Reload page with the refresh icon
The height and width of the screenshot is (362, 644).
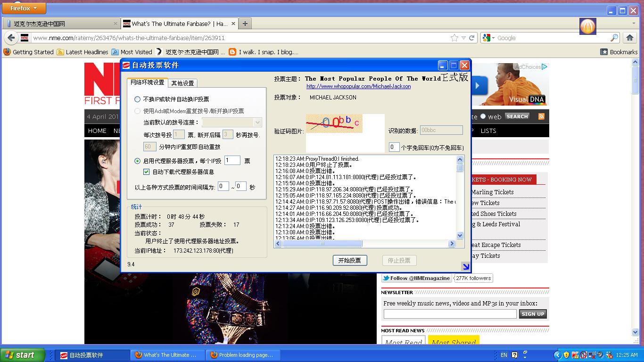(471, 38)
